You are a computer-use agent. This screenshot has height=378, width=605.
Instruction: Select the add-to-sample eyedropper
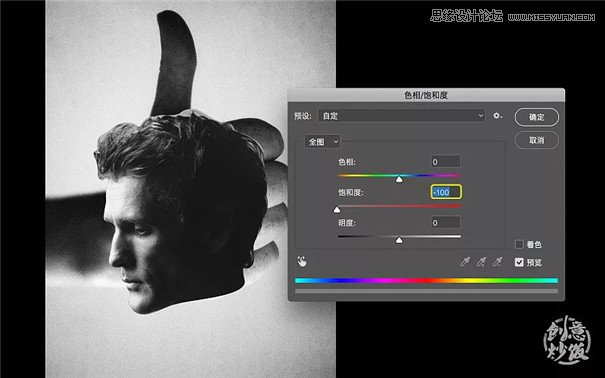point(481,262)
